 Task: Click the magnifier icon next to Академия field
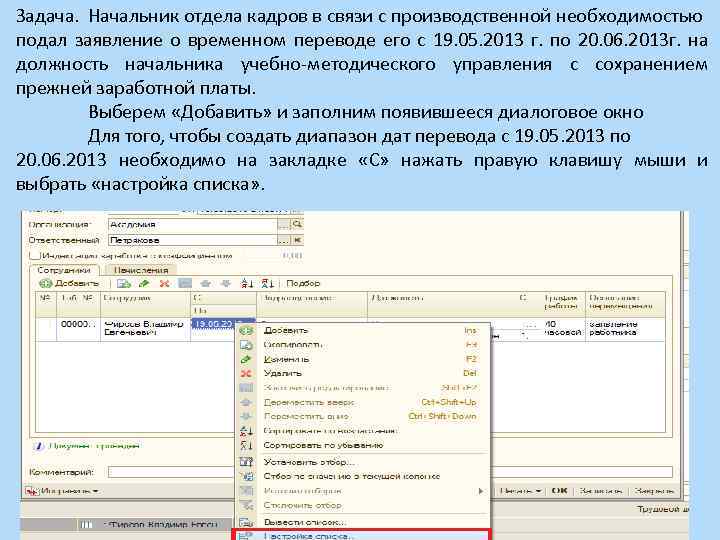click(x=297, y=225)
